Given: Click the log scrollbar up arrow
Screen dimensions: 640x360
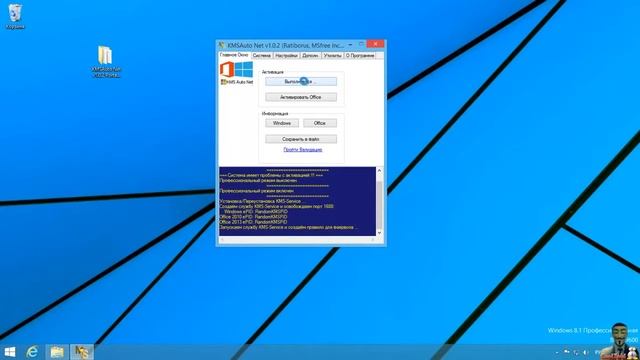Looking at the screenshot, I should 379,170.
